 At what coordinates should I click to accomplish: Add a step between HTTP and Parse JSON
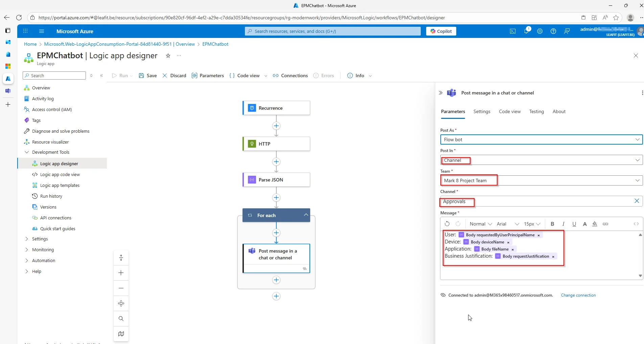[x=276, y=162]
